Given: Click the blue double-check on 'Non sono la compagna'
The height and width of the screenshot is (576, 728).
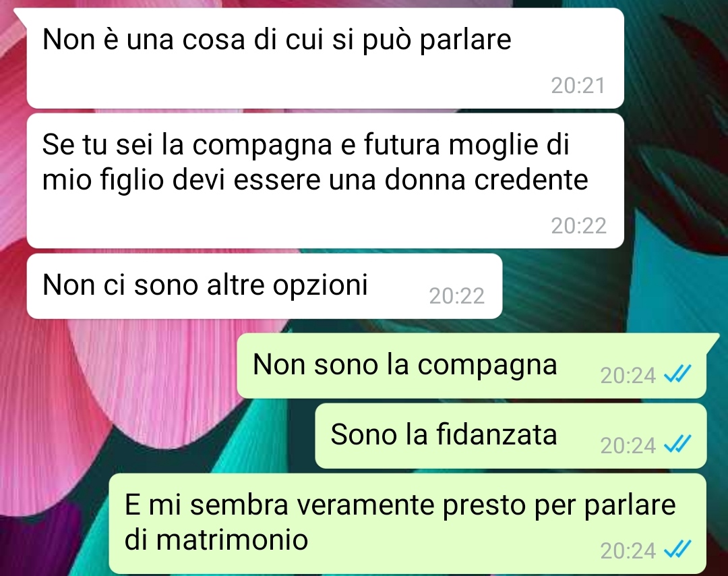Looking at the screenshot, I should click(x=678, y=374).
